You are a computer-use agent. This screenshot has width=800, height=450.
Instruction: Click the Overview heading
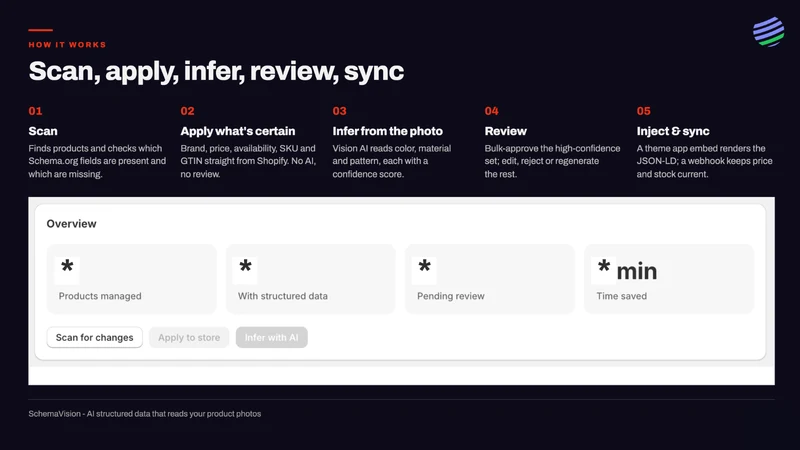(x=71, y=223)
